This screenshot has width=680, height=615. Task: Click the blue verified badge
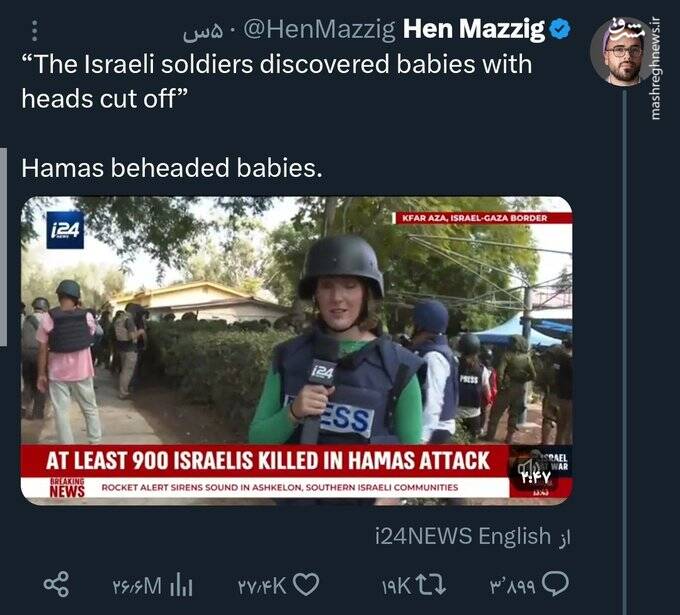pos(561,31)
